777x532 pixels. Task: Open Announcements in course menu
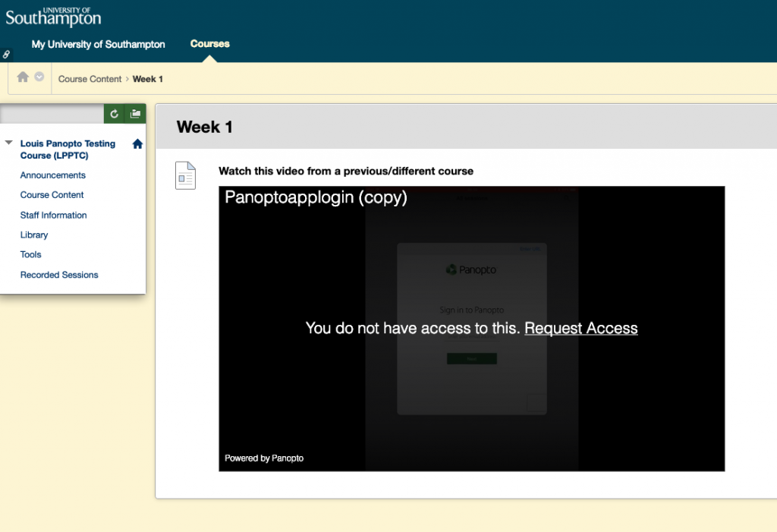[x=52, y=175]
